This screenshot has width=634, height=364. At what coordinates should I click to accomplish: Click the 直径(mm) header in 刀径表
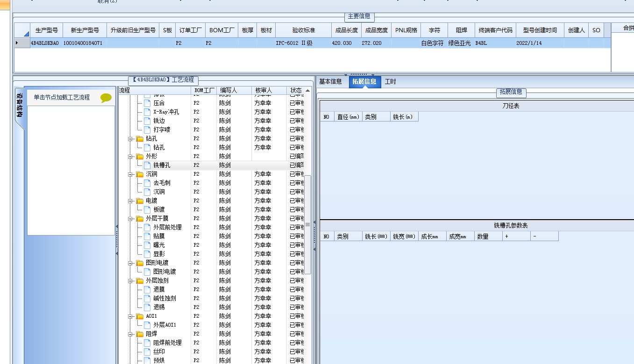[349, 117]
